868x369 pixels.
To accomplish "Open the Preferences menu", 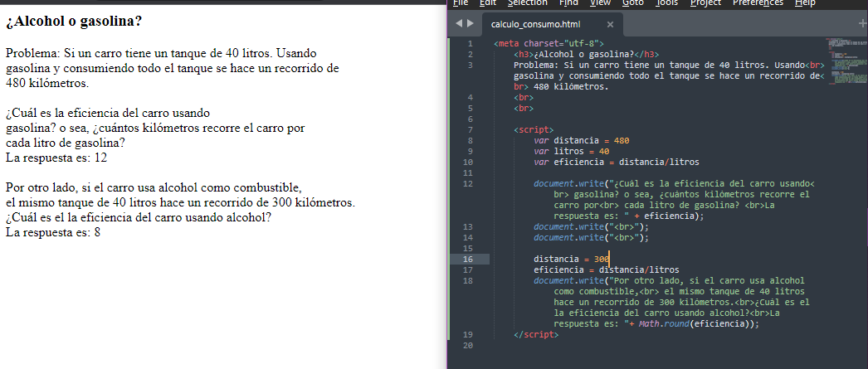I will click(758, 2).
